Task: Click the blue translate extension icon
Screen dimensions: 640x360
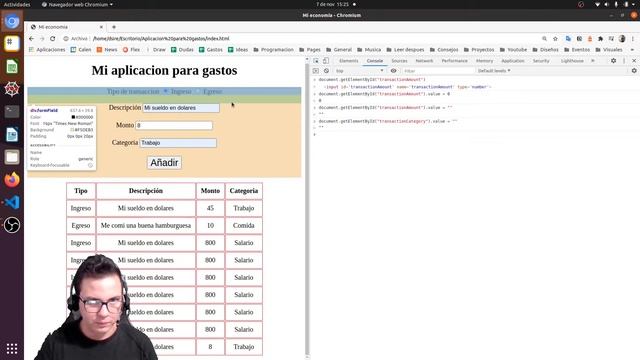Action: coord(568,38)
